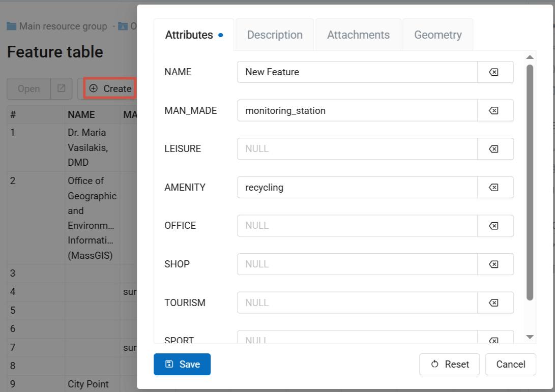The height and width of the screenshot is (392, 555).
Task: Reset the form changes
Action: [449, 364]
